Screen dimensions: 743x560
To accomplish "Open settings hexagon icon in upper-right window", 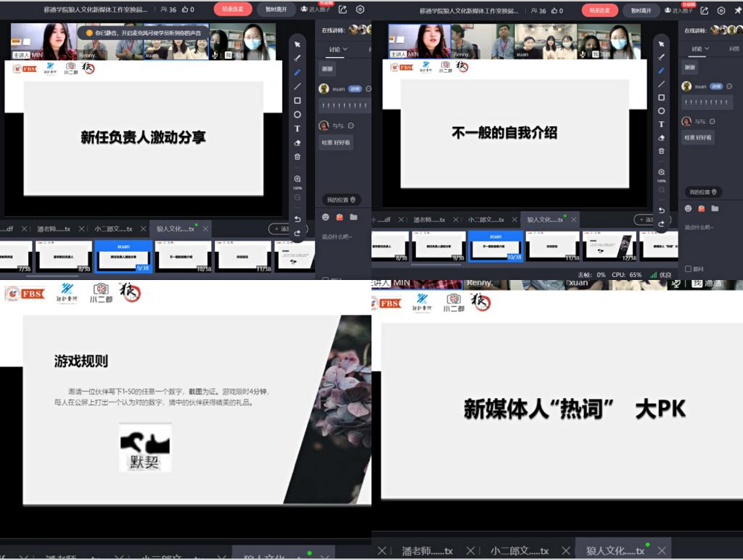I will tap(721, 10).
